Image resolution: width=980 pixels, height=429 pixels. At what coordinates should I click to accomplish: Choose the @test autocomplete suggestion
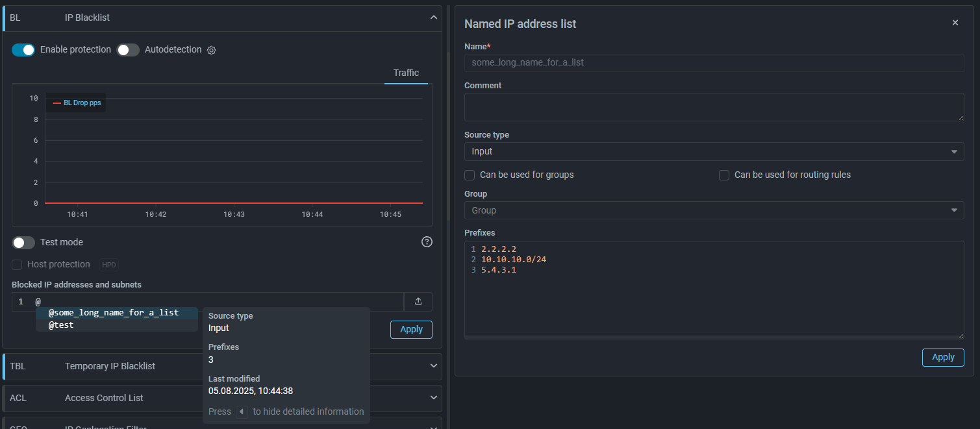click(x=61, y=325)
